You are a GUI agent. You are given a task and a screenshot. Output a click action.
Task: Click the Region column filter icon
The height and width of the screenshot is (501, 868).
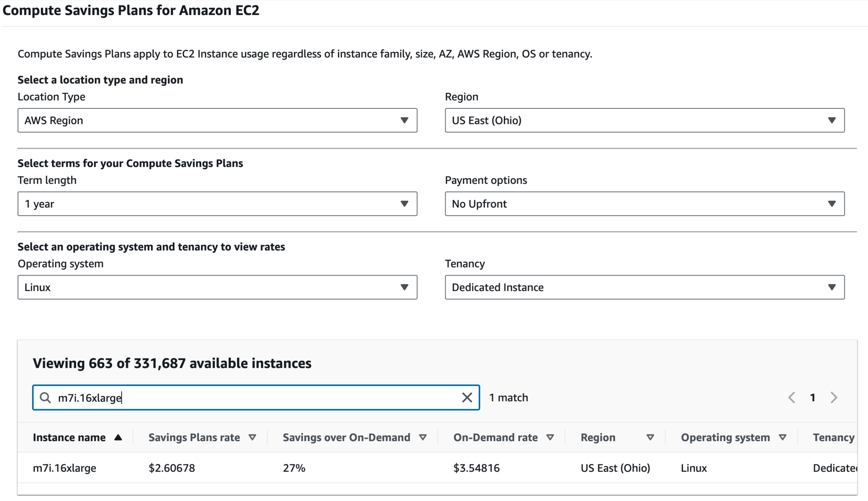tap(650, 437)
